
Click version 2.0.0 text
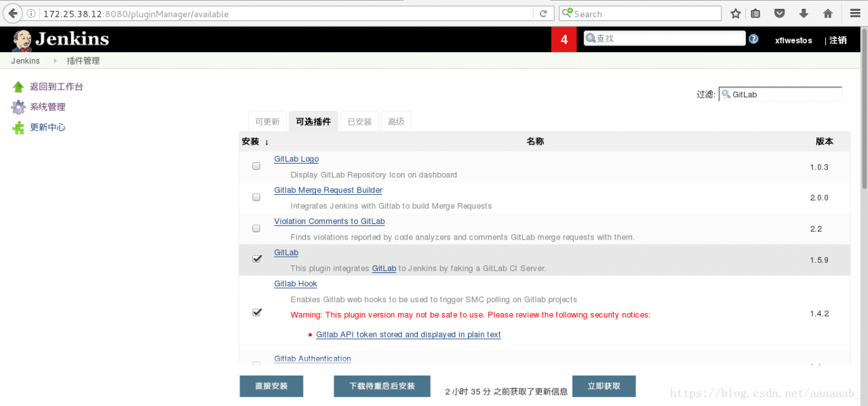point(819,198)
